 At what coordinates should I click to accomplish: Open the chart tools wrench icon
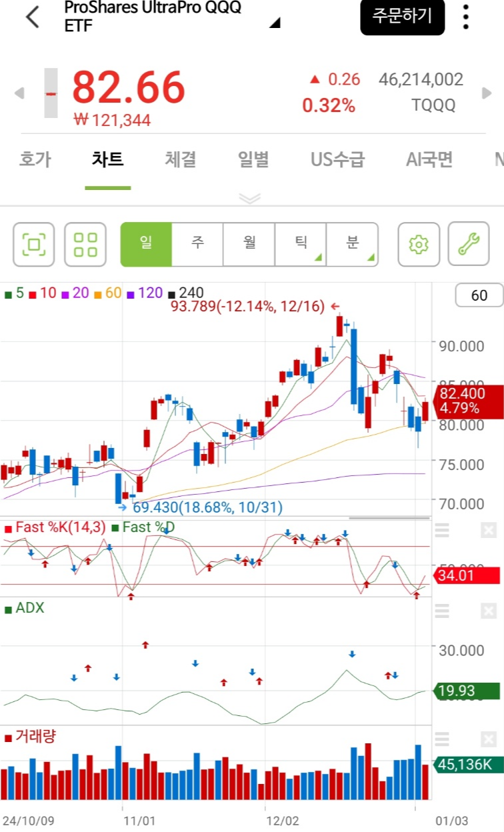click(469, 244)
